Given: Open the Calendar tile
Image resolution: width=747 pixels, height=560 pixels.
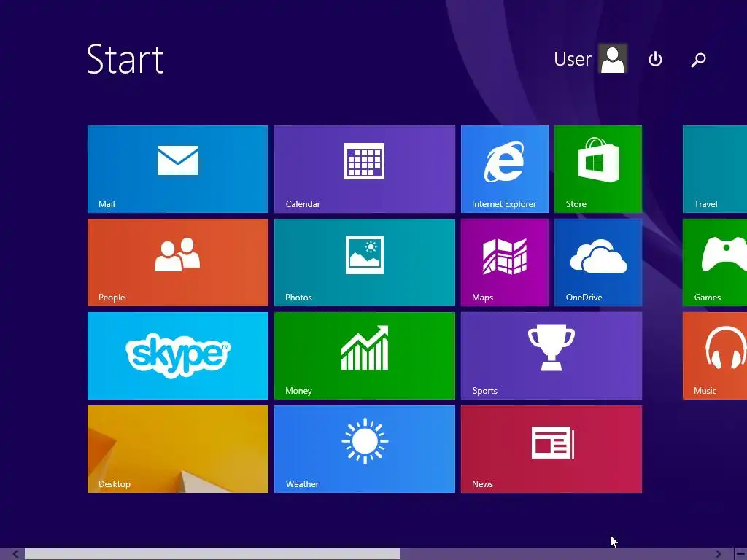Looking at the screenshot, I should click(365, 169).
